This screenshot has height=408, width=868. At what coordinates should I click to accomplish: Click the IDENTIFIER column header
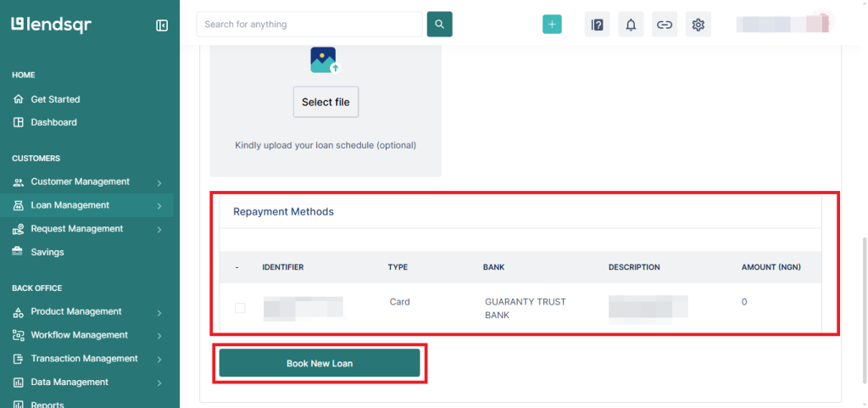pos(283,267)
